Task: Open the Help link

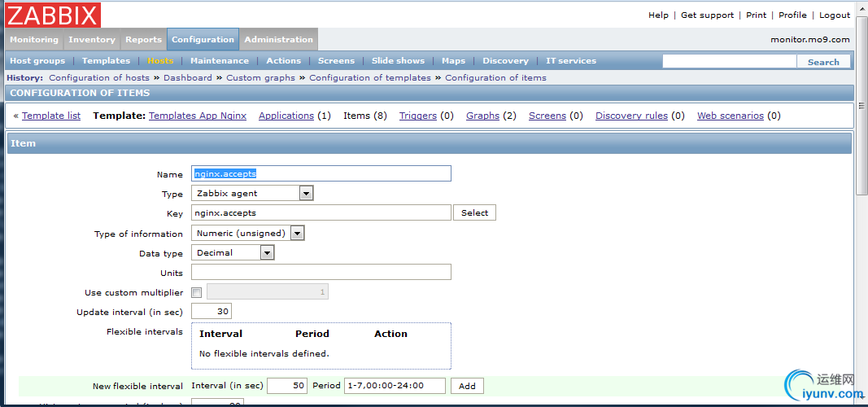Action: (658, 15)
